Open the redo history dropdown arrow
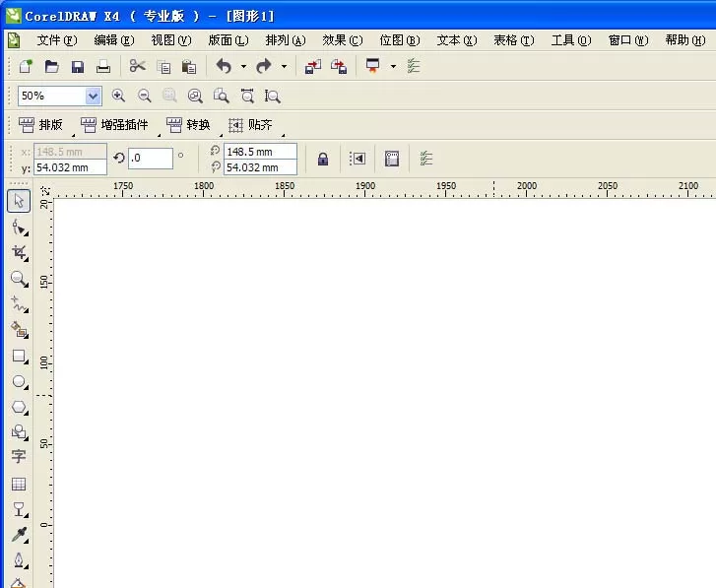 (284, 67)
